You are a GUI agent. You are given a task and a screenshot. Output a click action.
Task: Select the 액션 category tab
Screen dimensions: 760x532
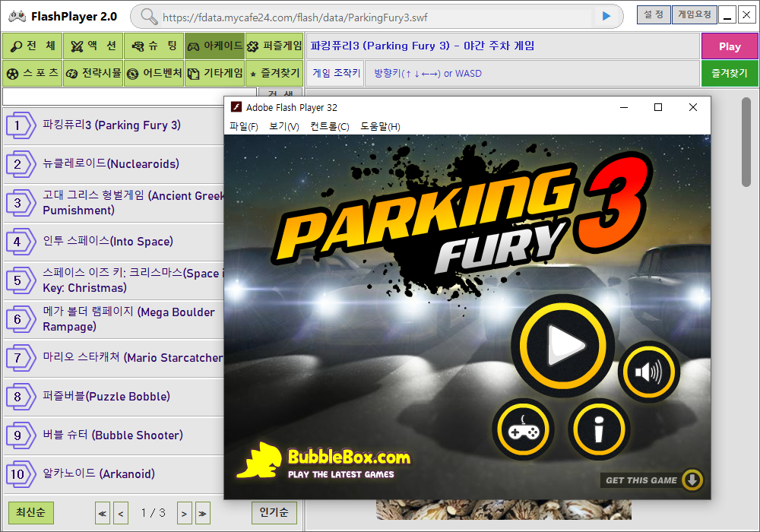coord(93,46)
